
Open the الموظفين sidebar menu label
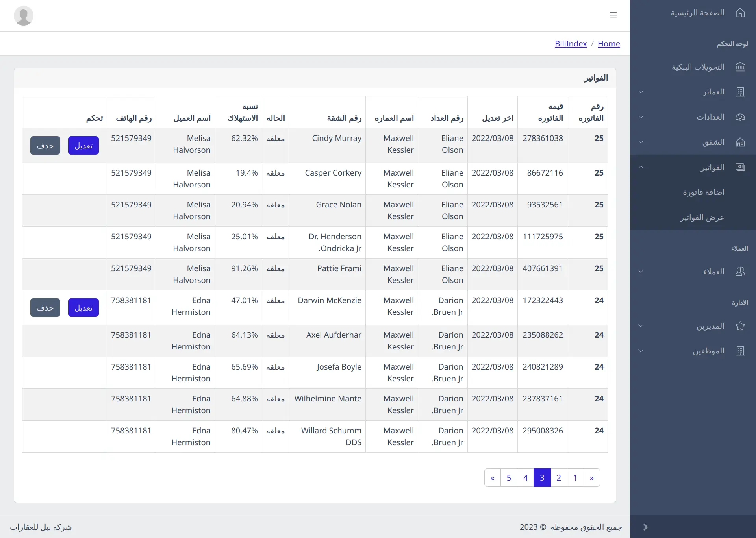point(708,351)
